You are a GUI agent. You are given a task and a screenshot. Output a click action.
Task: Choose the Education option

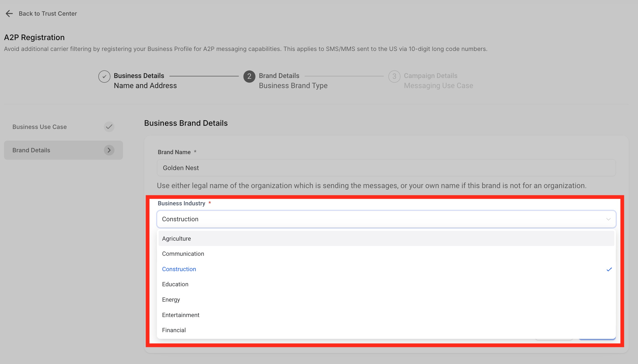tap(386, 284)
